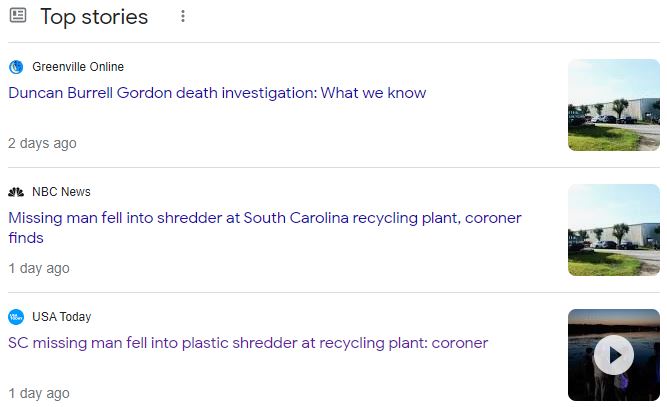Viewport: 667px width, 407px height.
Task: Click "1 day ago" under NBC News story
Action: click(39, 268)
